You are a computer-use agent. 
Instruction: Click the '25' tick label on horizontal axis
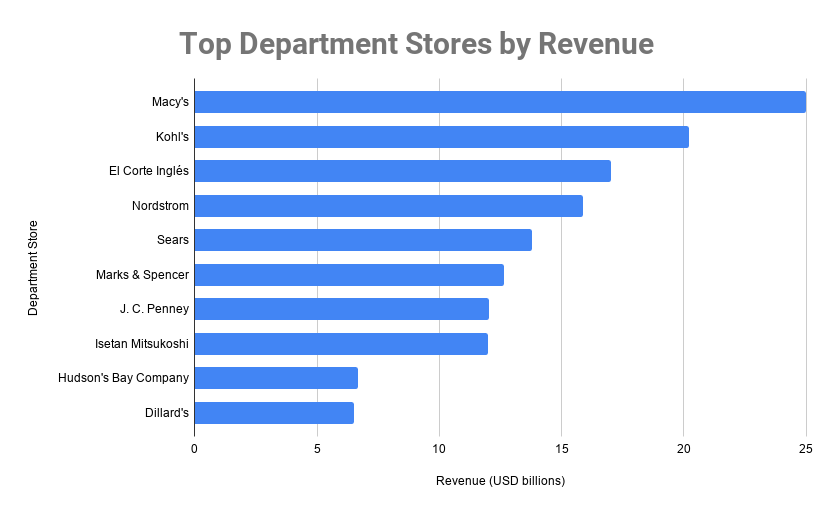805,449
